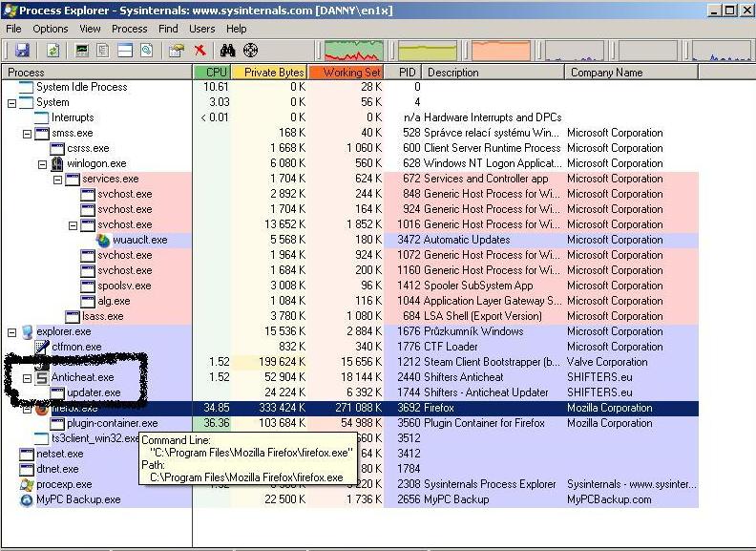Click the green CPU usage mini graph
This screenshot has width=756, height=551.
point(354,51)
